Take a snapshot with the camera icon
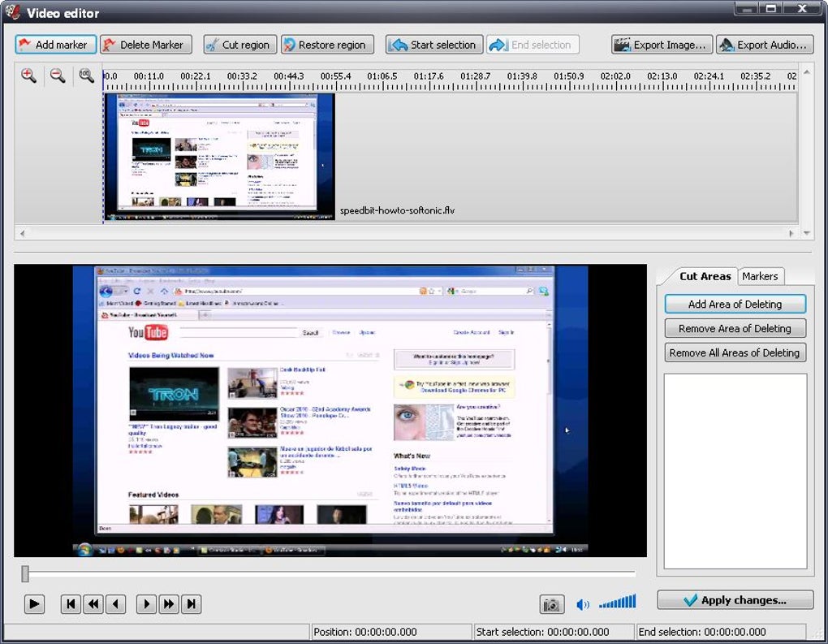Image resolution: width=828 pixels, height=644 pixels. tap(552, 604)
